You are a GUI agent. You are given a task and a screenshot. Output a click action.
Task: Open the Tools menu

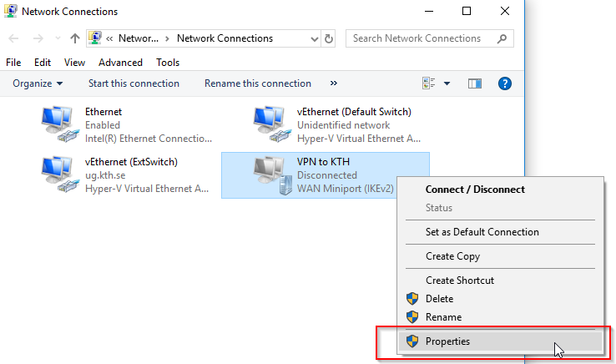[x=168, y=63]
